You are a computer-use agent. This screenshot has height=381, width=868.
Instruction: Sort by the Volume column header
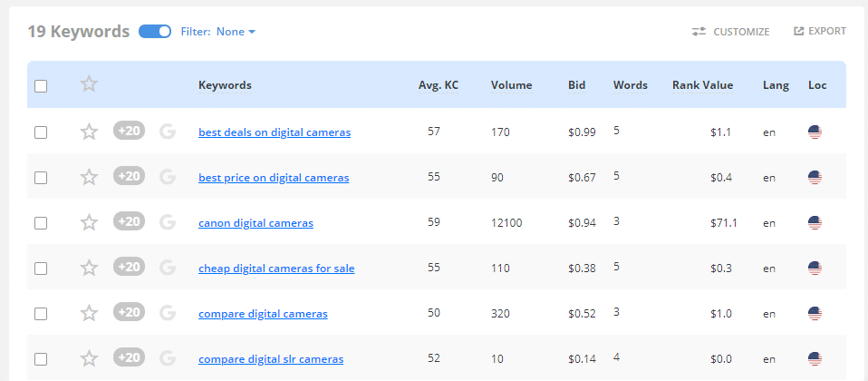[511, 86]
